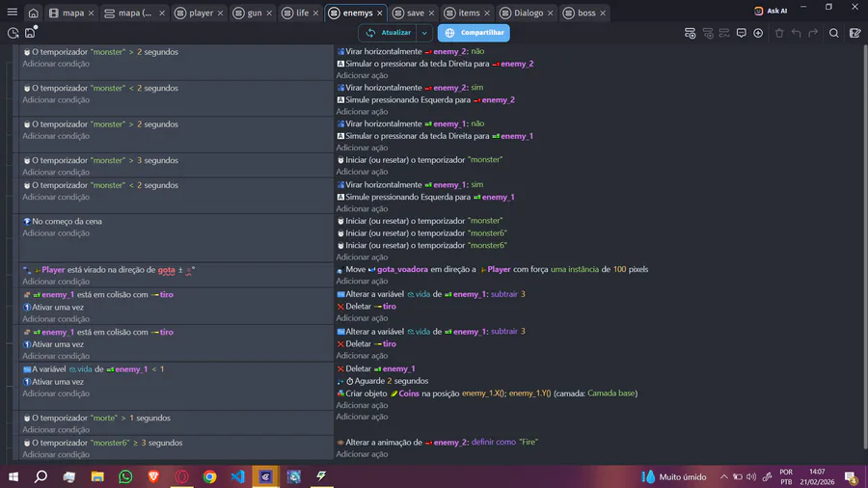
Task: Undo the last change
Action: click(796, 33)
